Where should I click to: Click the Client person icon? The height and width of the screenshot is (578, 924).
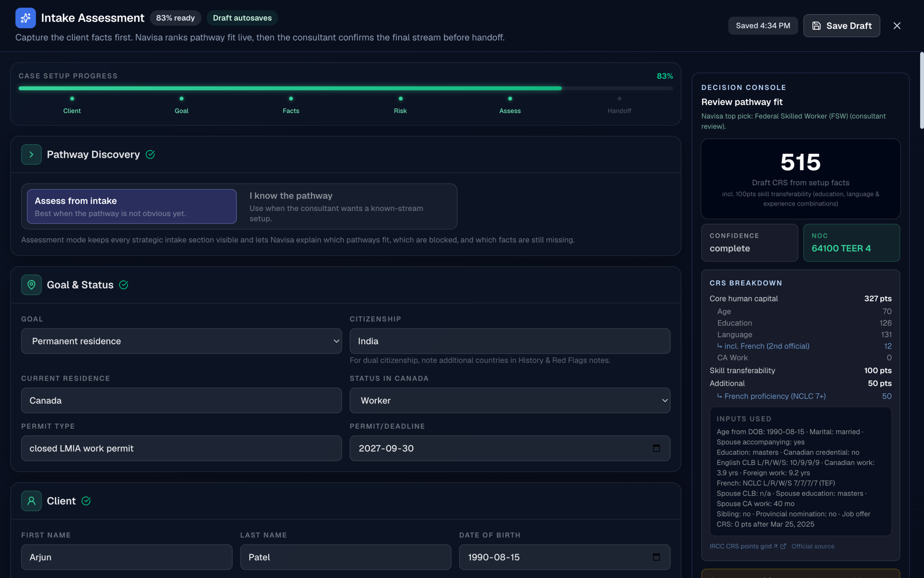point(31,501)
